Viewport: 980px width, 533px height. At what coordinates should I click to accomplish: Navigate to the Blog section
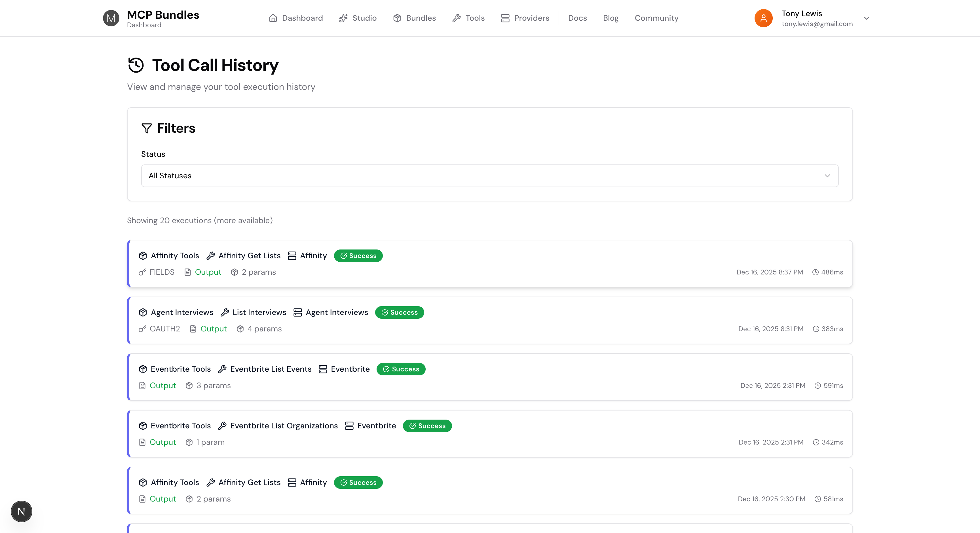click(610, 18)
